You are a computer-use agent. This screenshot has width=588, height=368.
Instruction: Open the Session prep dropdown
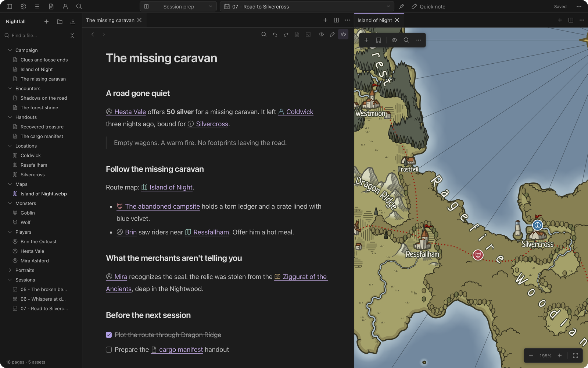(x=178, y=7)
